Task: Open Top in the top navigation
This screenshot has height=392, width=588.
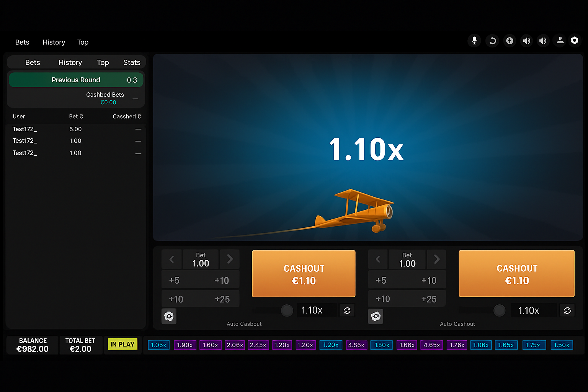Action: coord(83,42)
